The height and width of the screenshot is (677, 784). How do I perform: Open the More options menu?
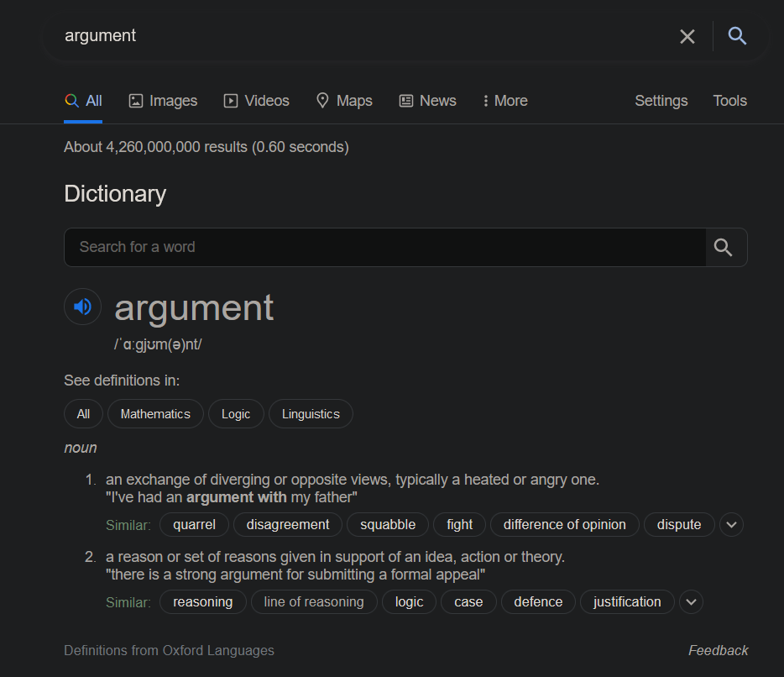click(505, 101)
